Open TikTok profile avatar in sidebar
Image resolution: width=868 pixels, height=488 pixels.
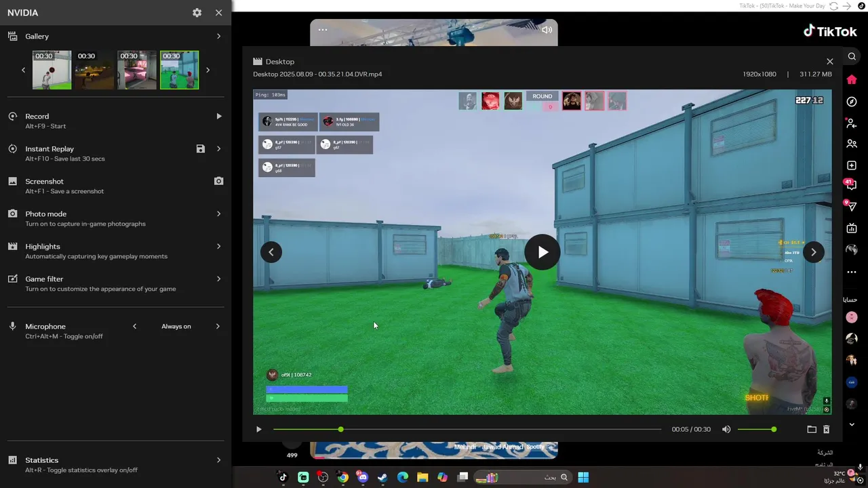[852, 249]
